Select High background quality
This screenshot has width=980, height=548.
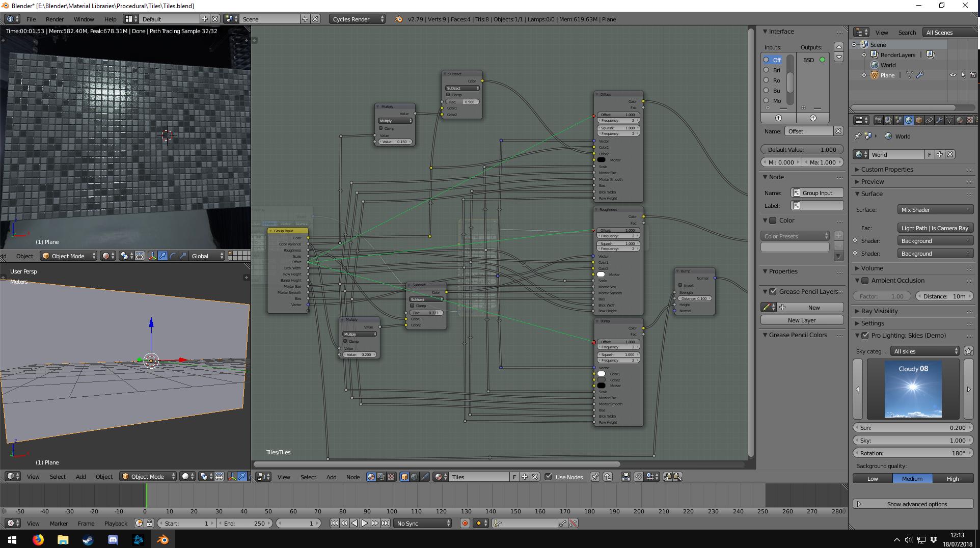[952, 478]
